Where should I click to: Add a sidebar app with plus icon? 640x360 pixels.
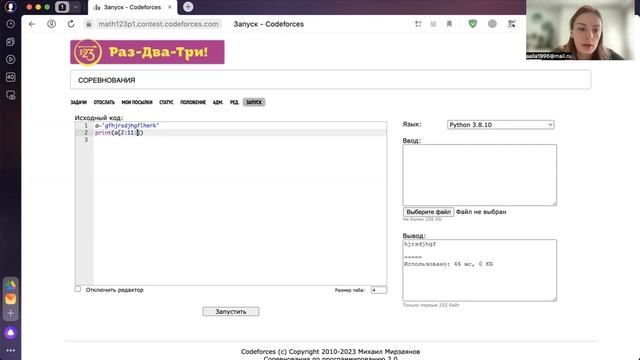[x=11, y=313]
